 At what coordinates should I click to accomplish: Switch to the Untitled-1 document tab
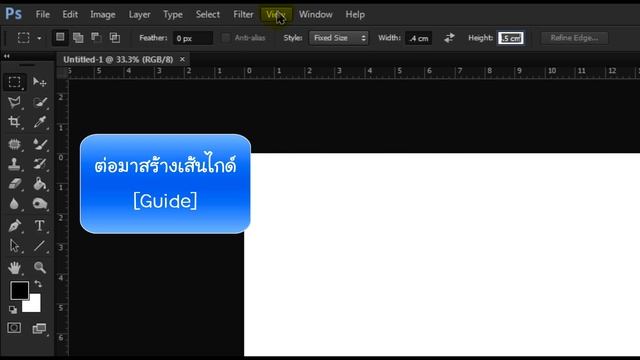click(118, 60)
